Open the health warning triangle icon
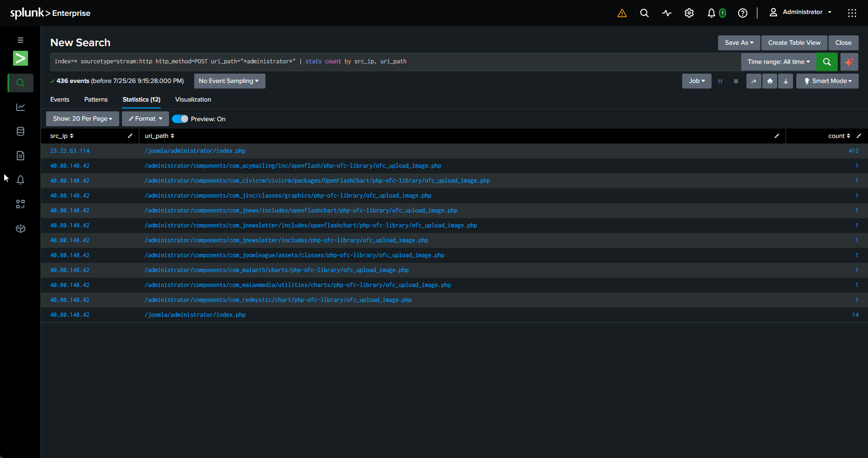868x458 pixels. tap(622, 13)
